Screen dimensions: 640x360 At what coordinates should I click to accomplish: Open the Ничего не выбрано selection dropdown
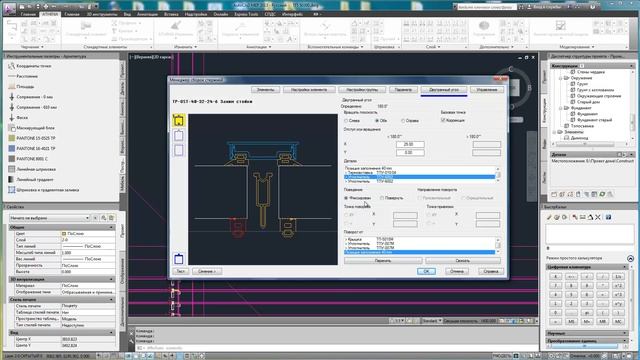click(x=49, y=218)
